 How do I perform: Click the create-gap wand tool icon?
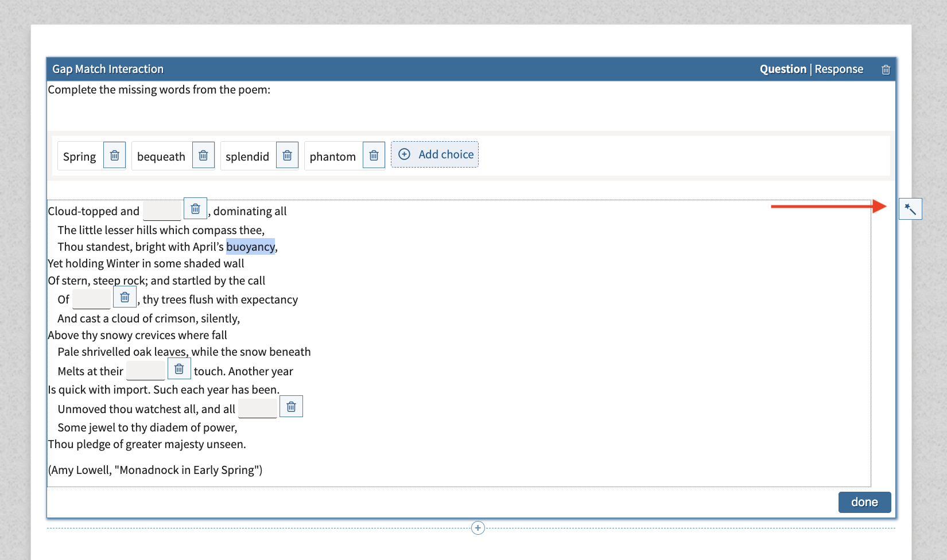(x=910, y=209)
